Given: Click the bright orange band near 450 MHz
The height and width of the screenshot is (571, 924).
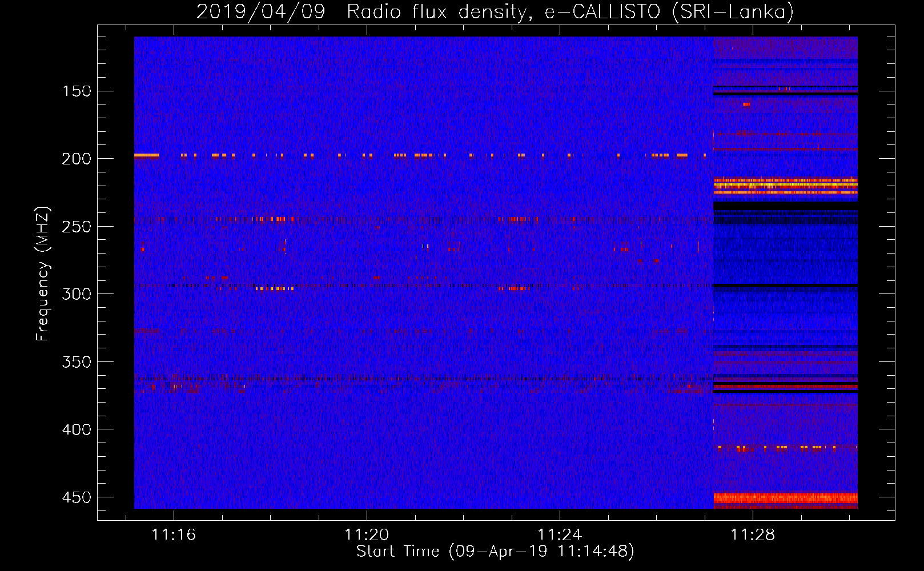Looking at the screenshot, I should 785,500.
